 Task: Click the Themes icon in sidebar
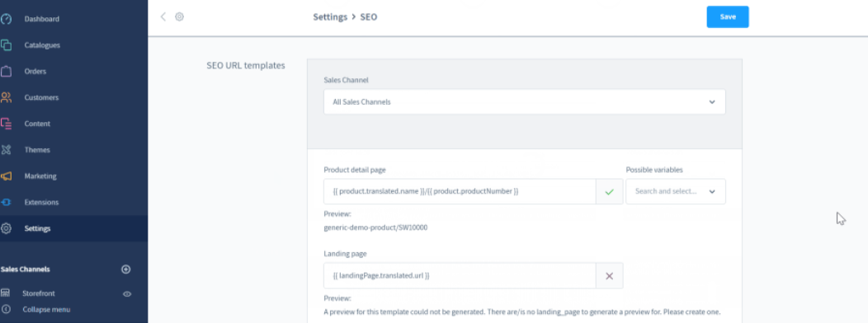6,150
